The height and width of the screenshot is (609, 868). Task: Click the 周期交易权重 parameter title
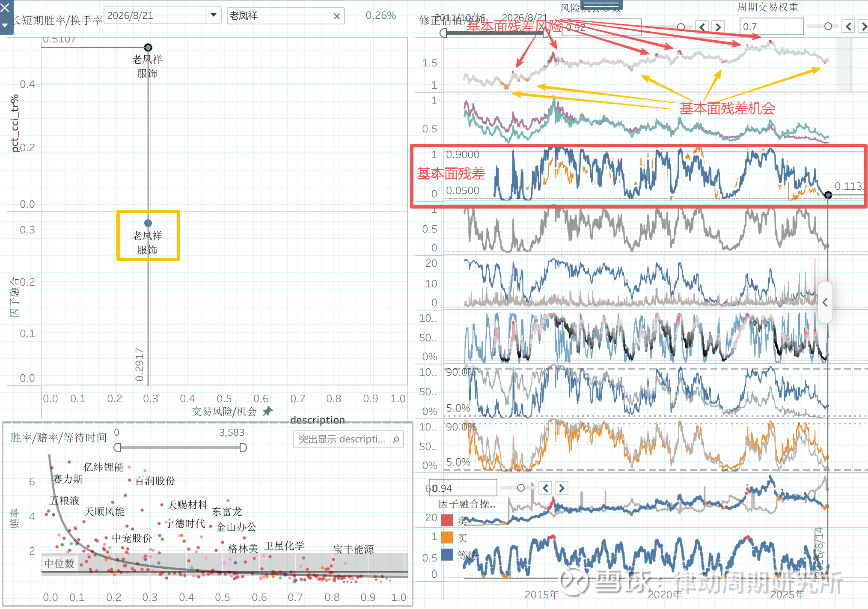[x=767, y=7]
